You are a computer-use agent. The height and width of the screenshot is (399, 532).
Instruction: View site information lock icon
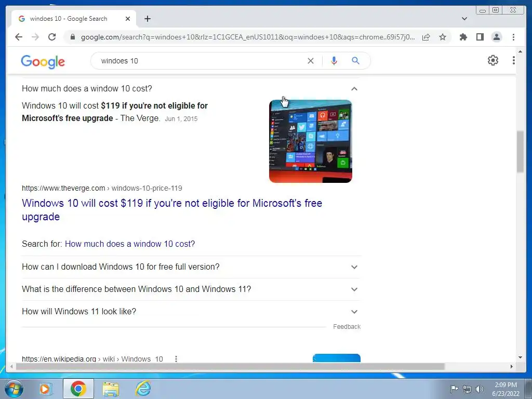click(x=72, y=37)
